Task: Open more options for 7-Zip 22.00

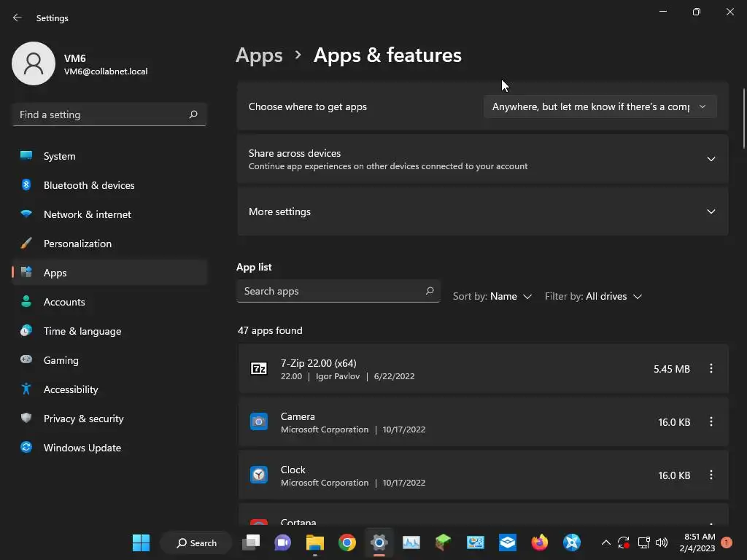Action: pyautogui.click(x=711, y=368)
